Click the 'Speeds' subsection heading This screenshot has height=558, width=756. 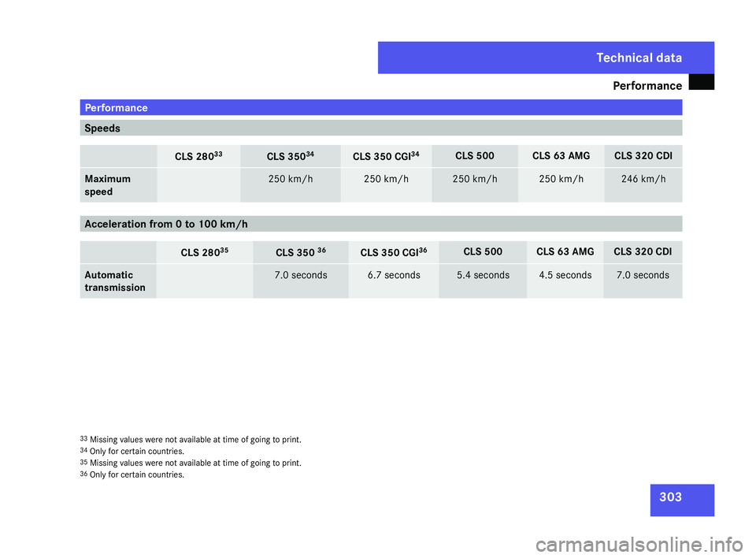coord(381,128)
